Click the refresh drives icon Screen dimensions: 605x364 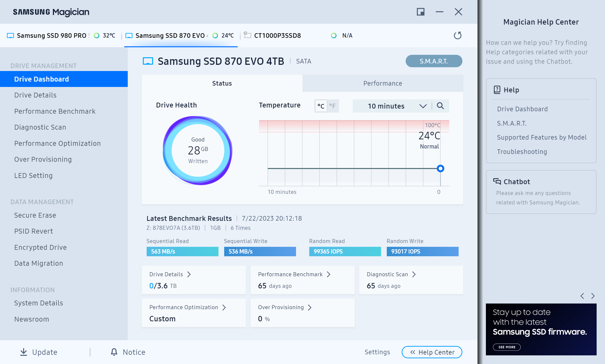coord(458,35)
